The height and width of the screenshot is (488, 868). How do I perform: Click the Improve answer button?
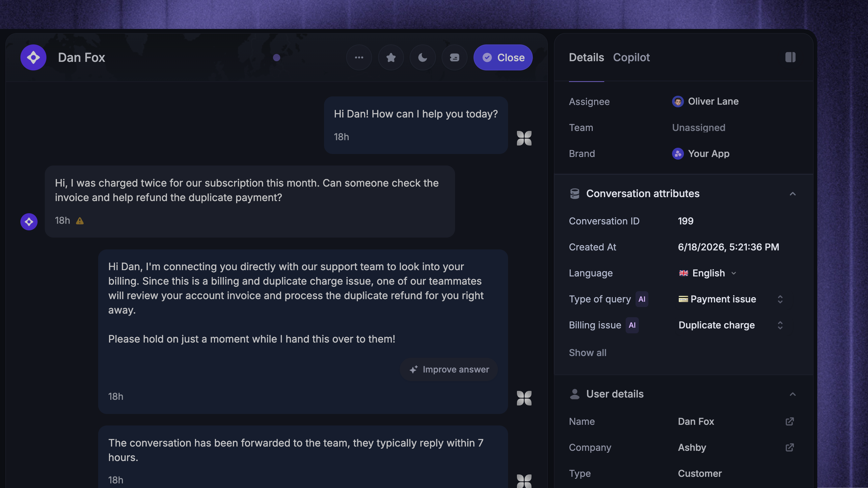(449, 370)
